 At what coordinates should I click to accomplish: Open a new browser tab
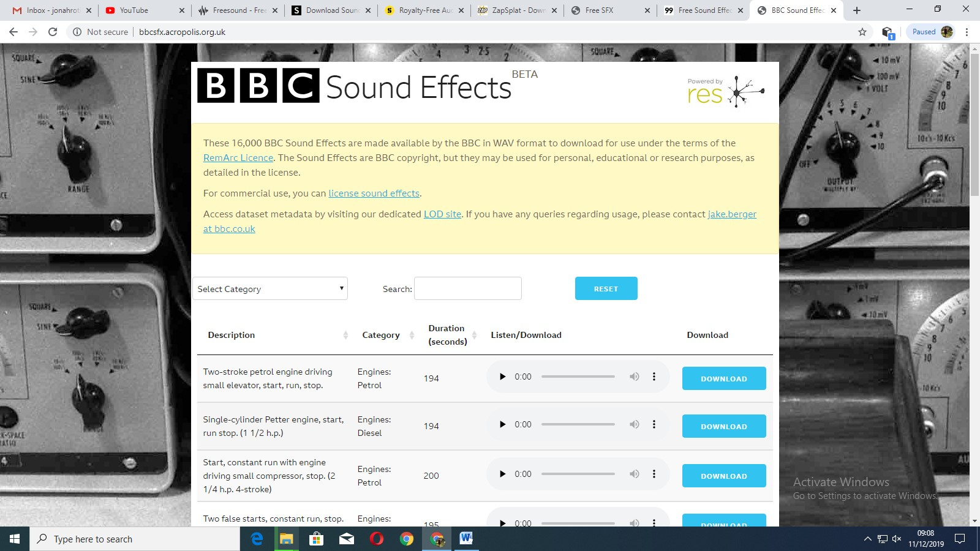[x=857, y=10]
